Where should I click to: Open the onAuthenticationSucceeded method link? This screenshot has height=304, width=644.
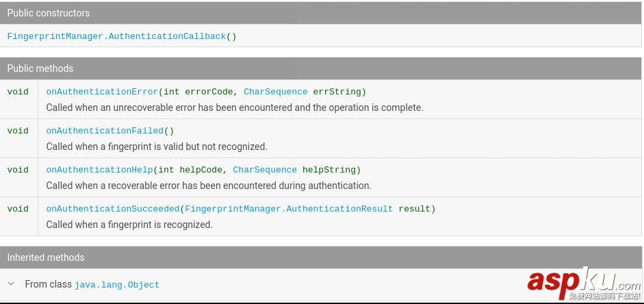pos(112,209)
